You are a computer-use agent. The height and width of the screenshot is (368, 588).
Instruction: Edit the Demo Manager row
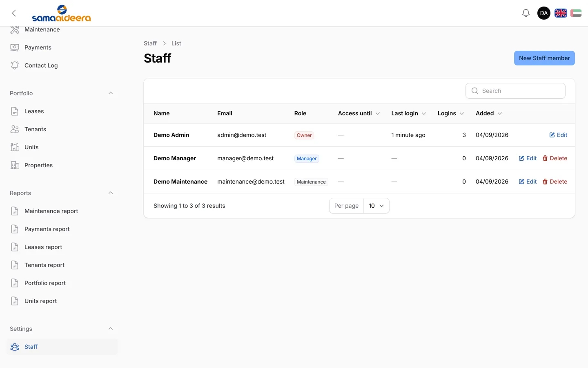[528, 158]
